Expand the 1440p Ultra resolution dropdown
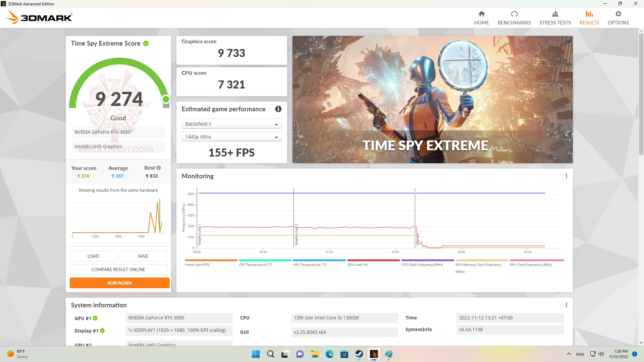This screenshot has width=644, height=362. [x=231, y=137]
